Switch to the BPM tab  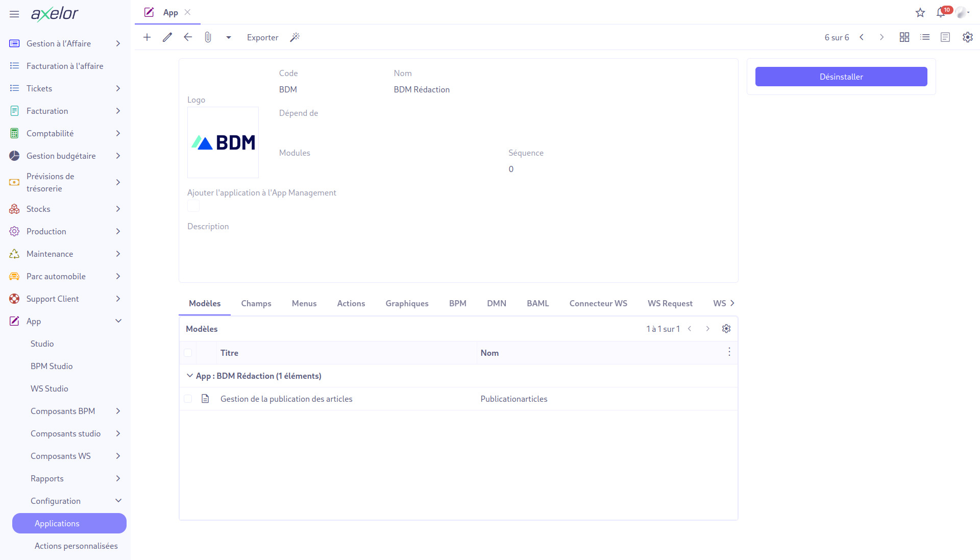(458, 303)
